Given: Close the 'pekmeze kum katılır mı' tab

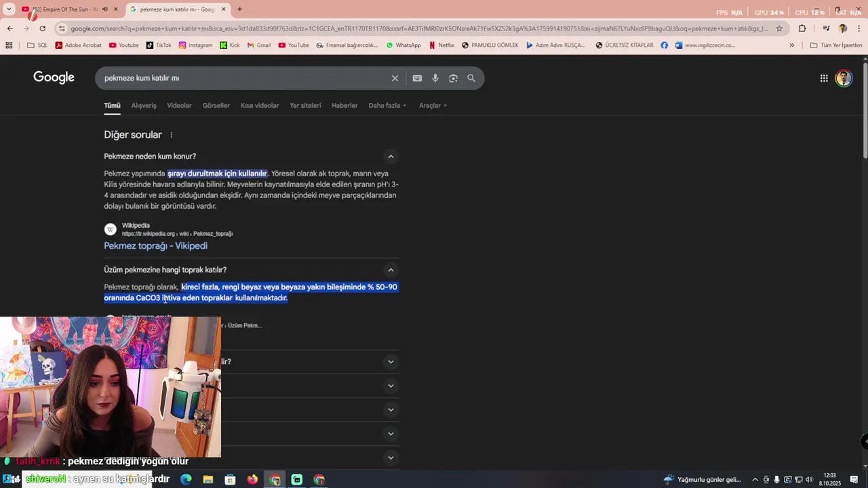Looking at the screenshot, I should tap(224, 9).
